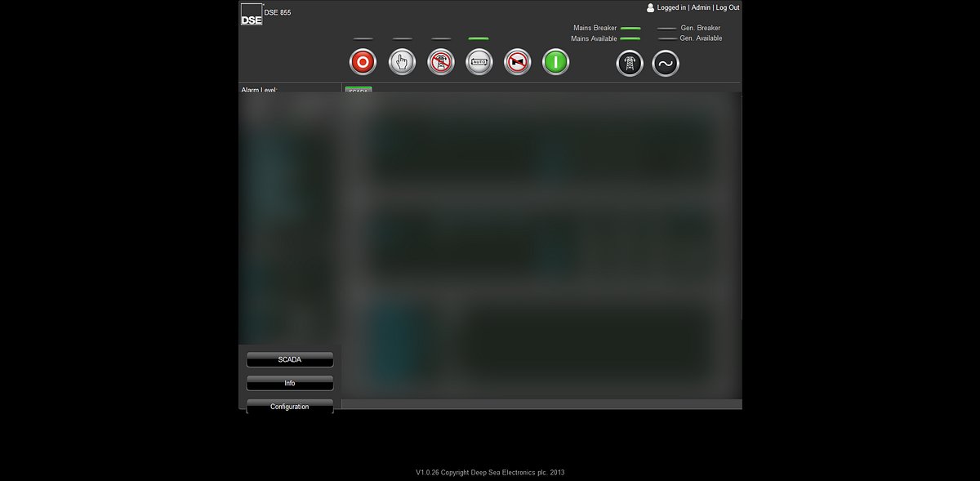Click the Mains Available label

coord(594,38)
